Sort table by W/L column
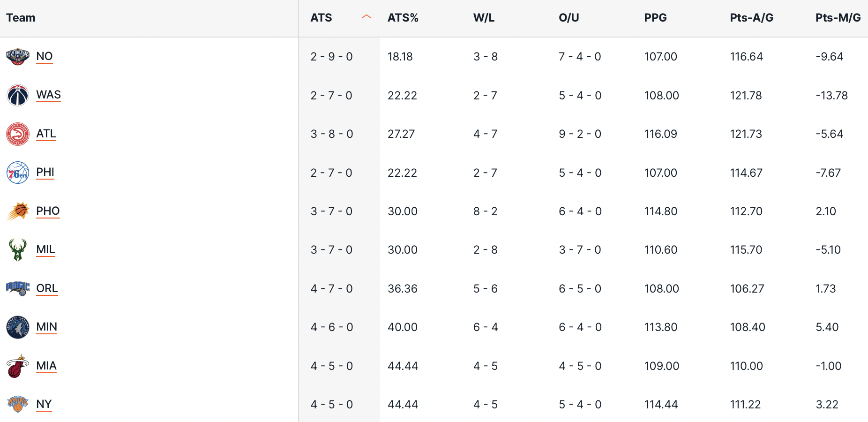The image size is (868, 422). click(484, 18)
